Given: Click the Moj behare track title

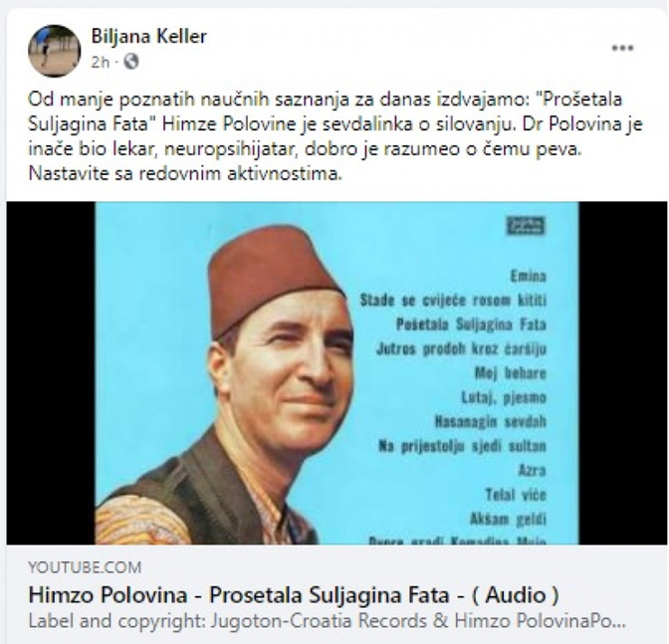Looking at the screenshot, I should pyautogui.click(x=511, y=373).
